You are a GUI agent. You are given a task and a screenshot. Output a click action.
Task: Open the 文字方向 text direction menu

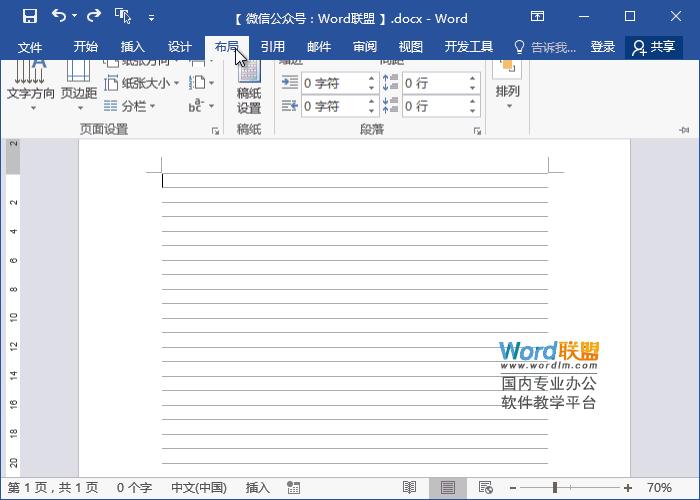point(30,86)
